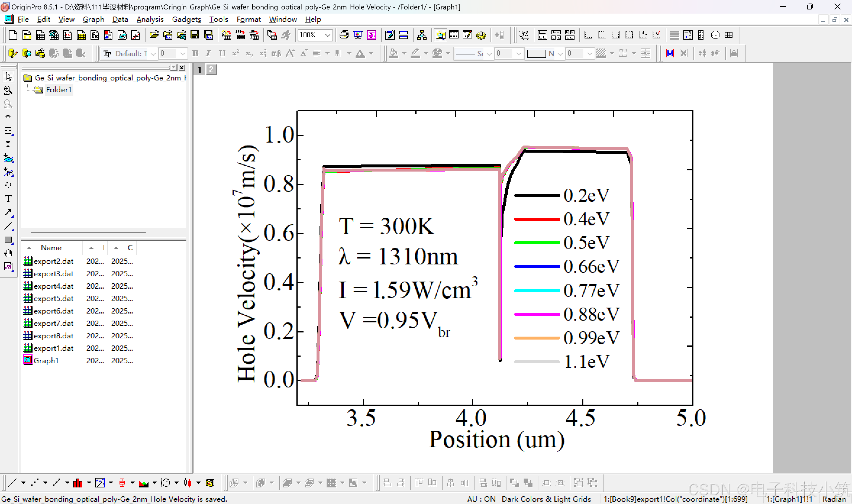Toggle the Project Explorer toolbar button

(440, 35)
